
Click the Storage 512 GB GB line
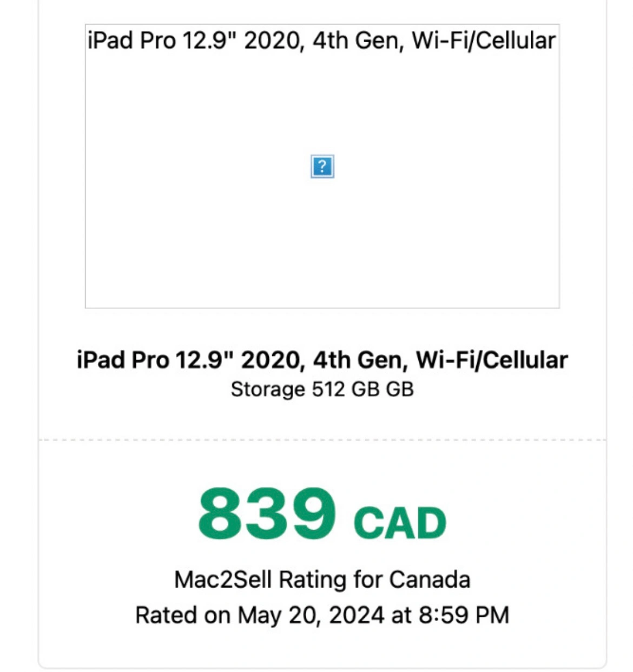tap(322, 389)
